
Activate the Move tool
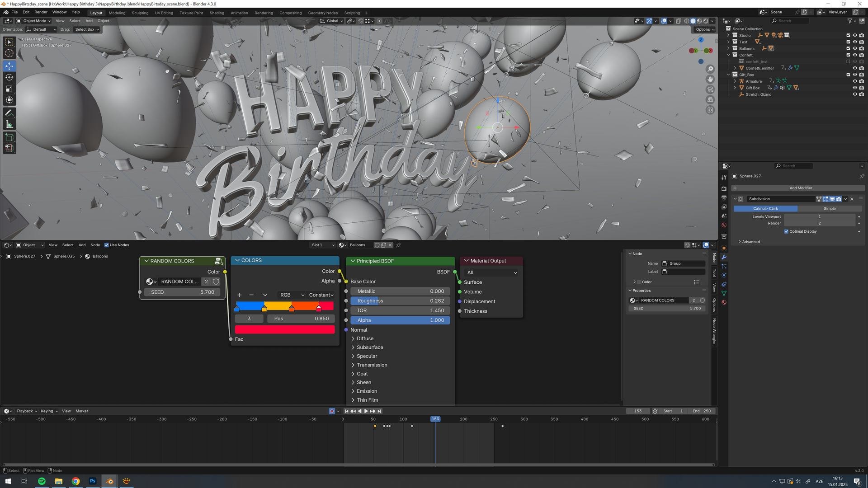pos(9,66)
